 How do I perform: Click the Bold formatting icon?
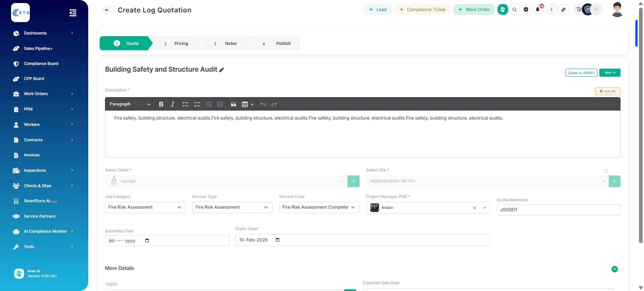click(x=161, y=104)
